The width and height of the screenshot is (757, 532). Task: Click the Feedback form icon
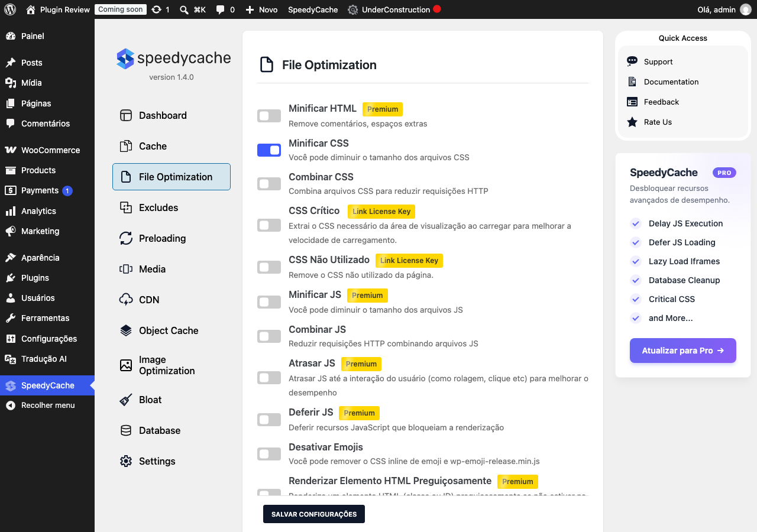click(x=632, y=102)
